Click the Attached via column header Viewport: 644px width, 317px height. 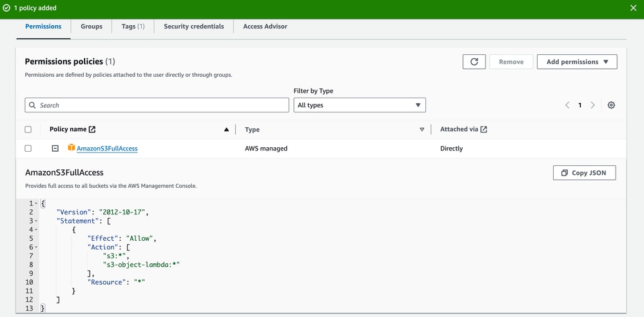pos(459,129)
